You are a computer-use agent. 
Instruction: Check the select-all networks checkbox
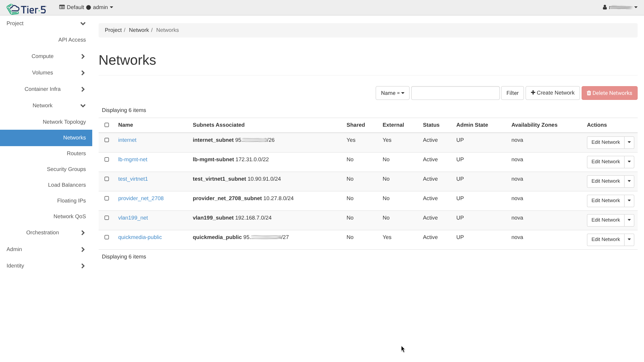click(107, 125)
